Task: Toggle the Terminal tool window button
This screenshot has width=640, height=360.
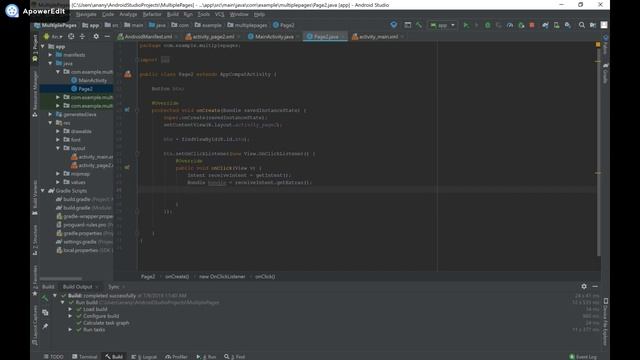Action: click(84, 357)
